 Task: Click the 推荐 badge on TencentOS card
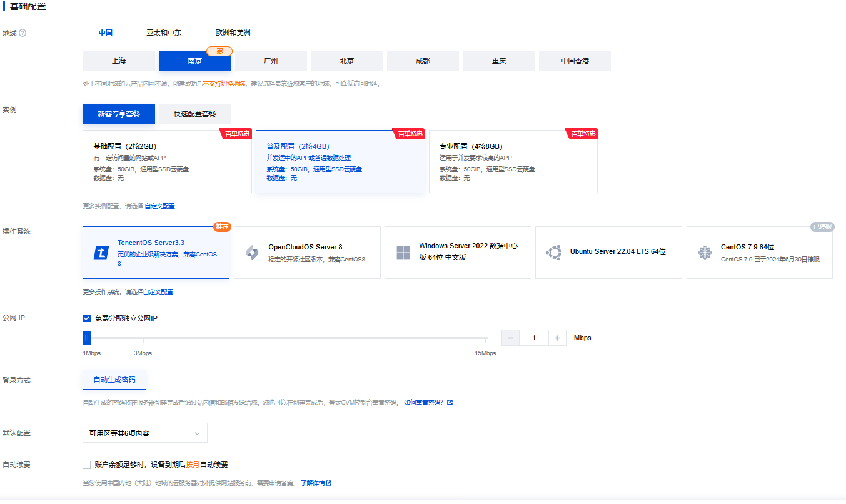[221, 227]
